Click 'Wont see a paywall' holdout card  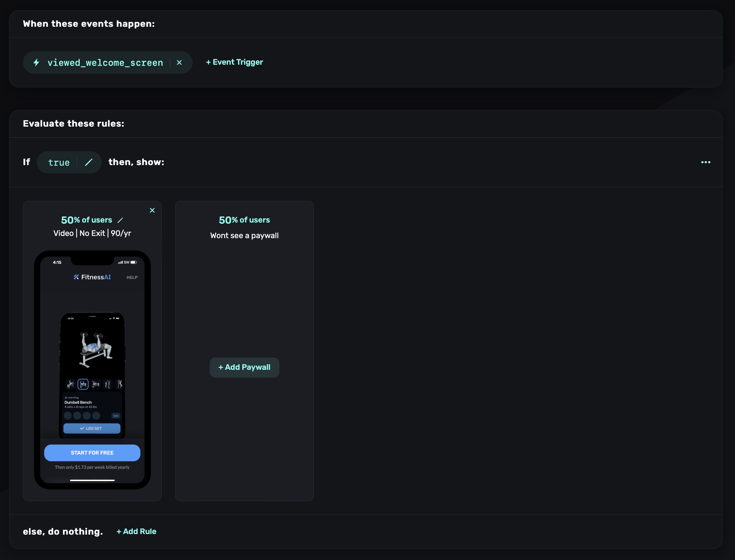(x=244, y=236)
